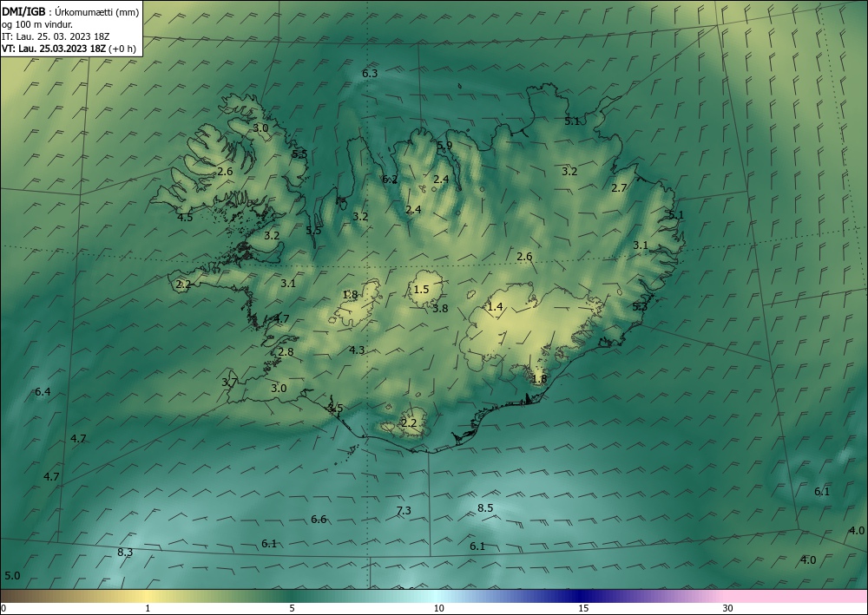Click the "IT: Lau. 25. 03. 2023 18Z" line
The image size is (868, 615).
[x=56, y=36]
